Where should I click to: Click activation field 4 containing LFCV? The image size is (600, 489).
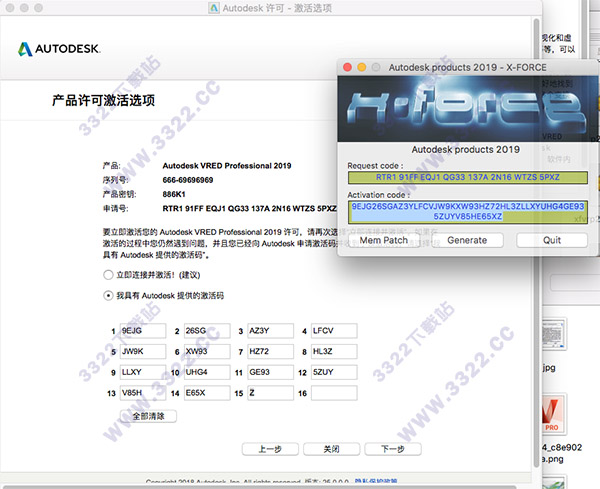pyautogui.click(x=334, y=331)
